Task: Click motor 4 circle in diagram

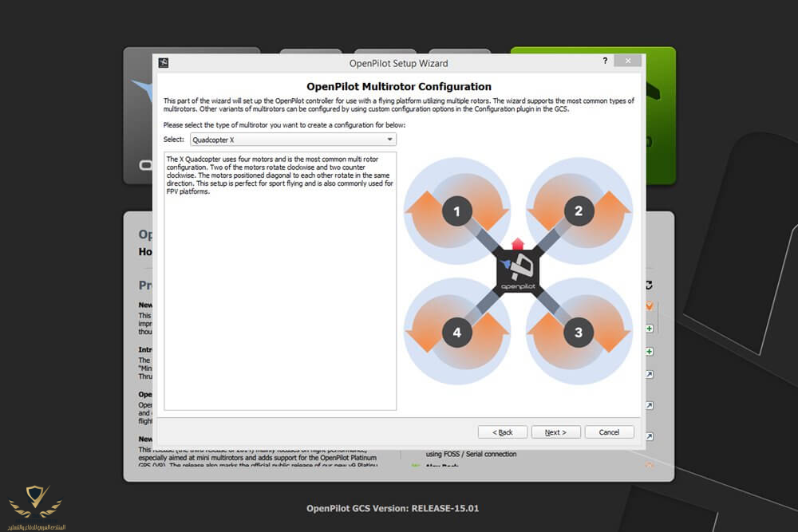Action: point(457,332)
